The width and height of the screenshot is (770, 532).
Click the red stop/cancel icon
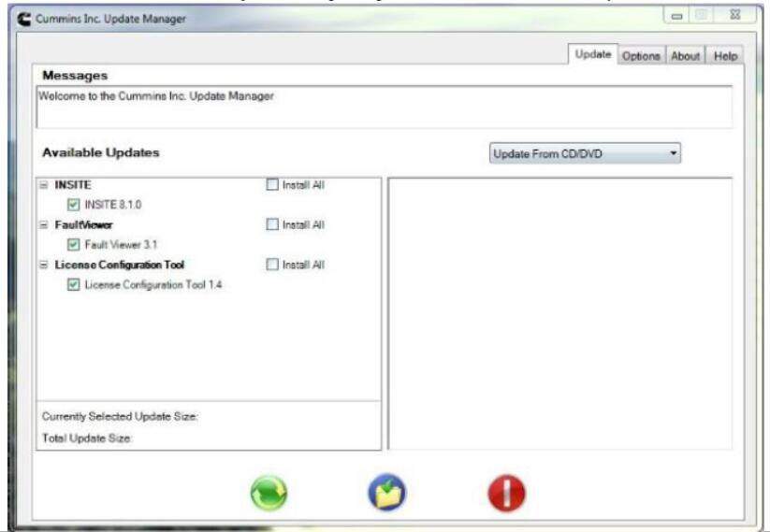pyautogui.click(x=506, y=494)
